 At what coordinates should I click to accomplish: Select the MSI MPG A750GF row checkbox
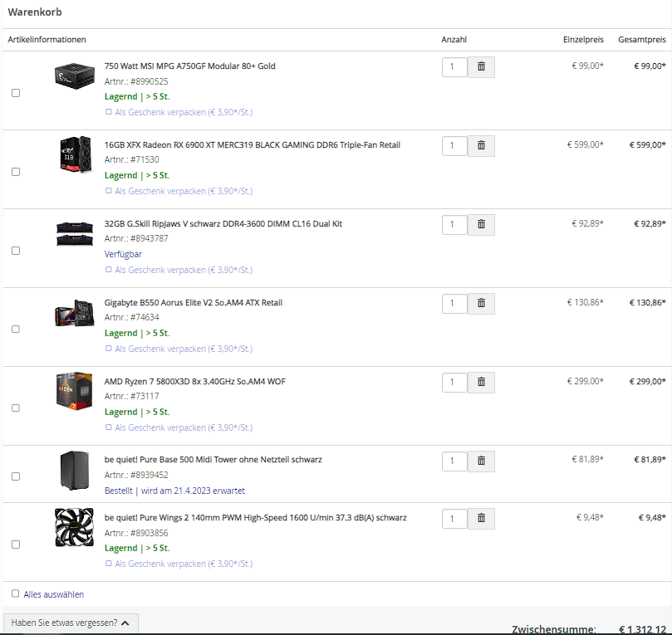point(16,93)
